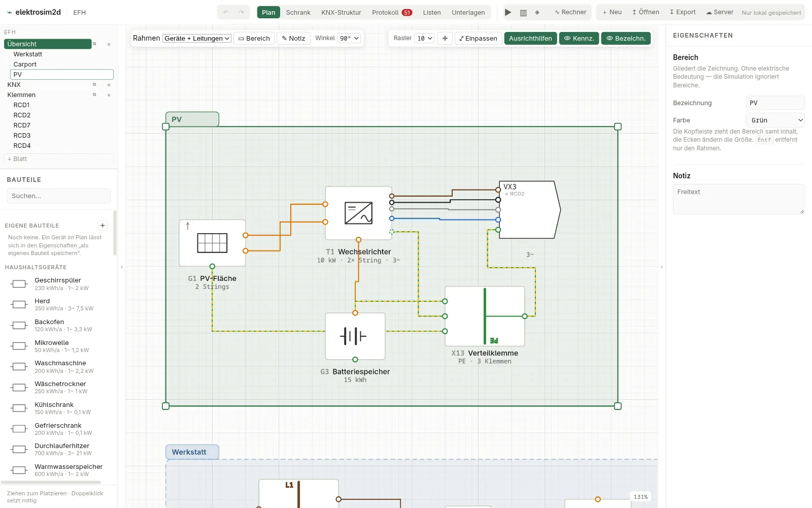The width and height of the screenshot is (812, 508).
Task: Remove Klemmen sheet using its x icon
Action: point(109,95)
